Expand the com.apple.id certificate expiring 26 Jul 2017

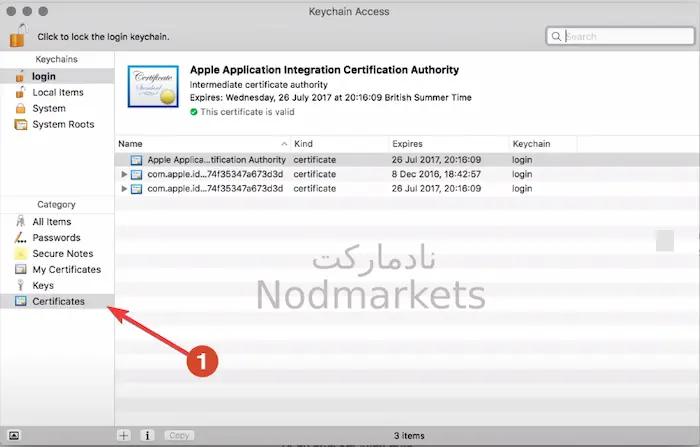click(124, 188)
